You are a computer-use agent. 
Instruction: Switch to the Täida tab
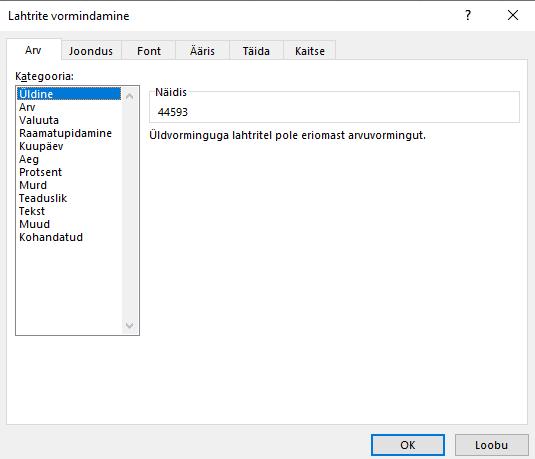[256, 51]
